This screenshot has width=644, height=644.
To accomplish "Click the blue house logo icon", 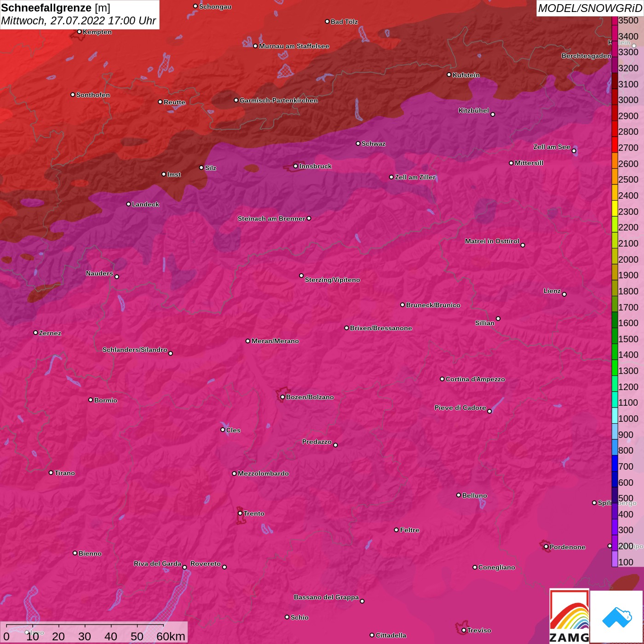I will click(x=616, y=617).
